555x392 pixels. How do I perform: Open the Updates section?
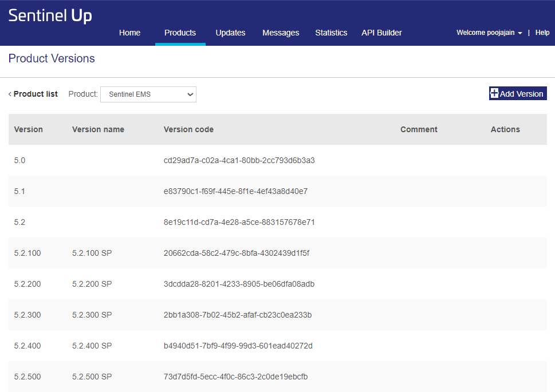click(230, 33)
